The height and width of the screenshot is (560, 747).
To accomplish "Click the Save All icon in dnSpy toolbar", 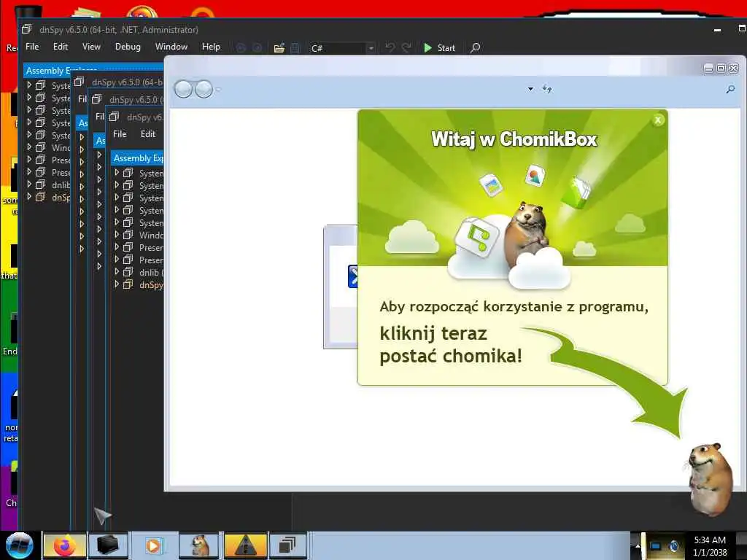I will pyautogui.click(x=295, y=47).
